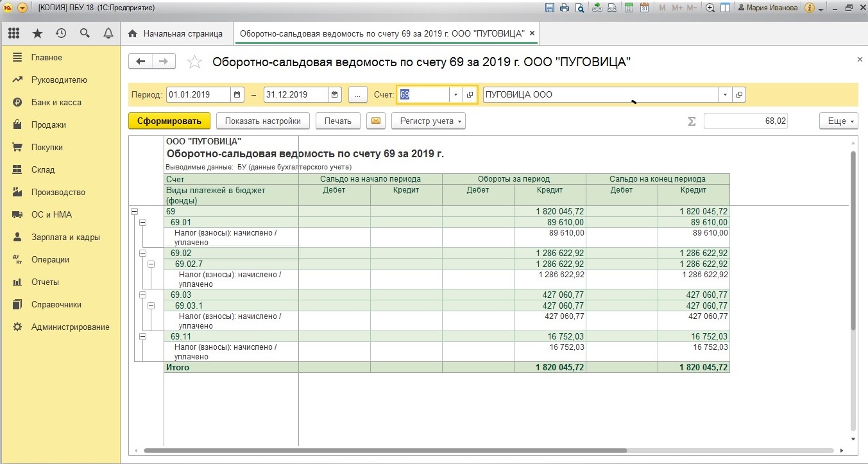The width and height of the screenshot is (868, 464).
Task: Open account 69 details button
Action: tap(470, 94)
